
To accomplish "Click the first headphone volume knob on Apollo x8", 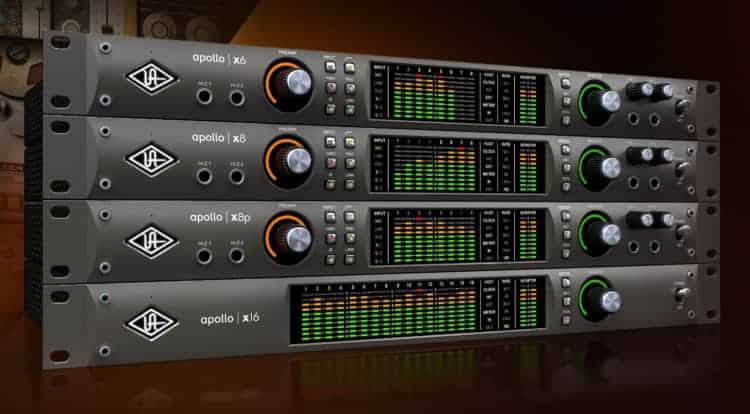I will point(640,155).
